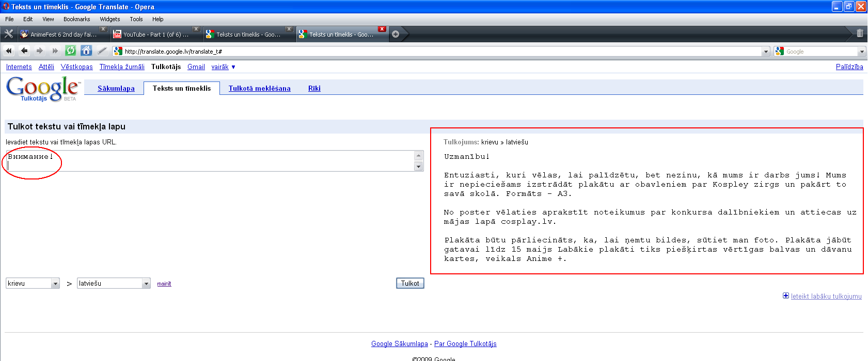The height and width of the screenshot is (361, 868).
Task: Click the Ieteikt labāku tulkojumu link
Action: (x=826, y=296)
